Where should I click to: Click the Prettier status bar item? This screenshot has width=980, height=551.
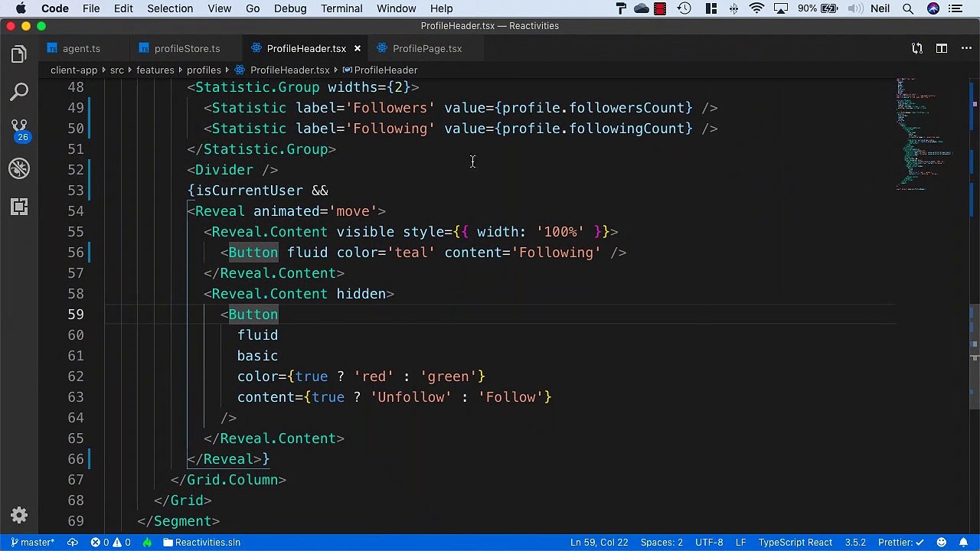pos(903,542)
